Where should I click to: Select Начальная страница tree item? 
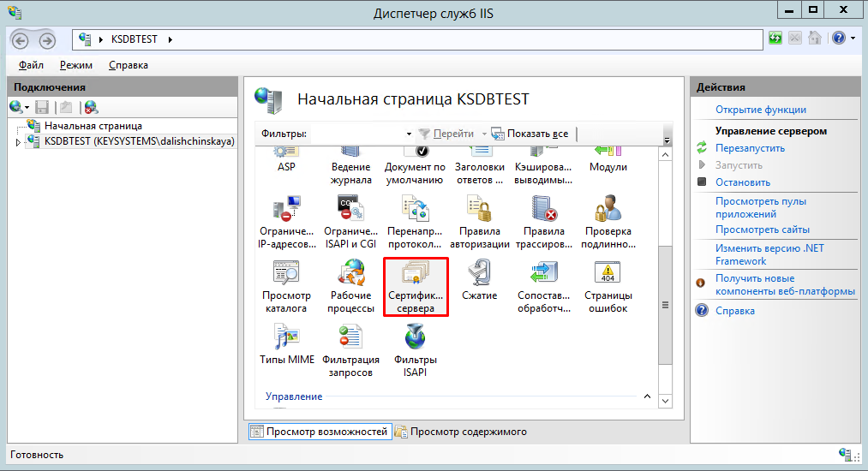click(93, 126)
